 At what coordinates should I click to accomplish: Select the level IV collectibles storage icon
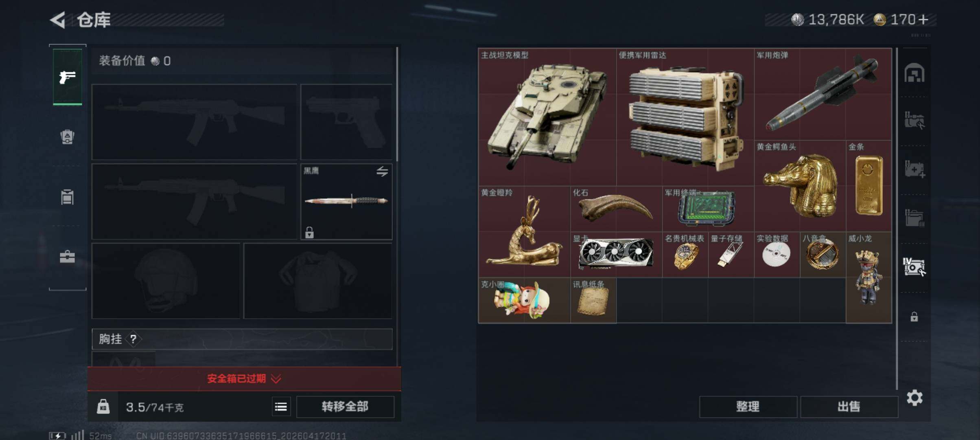914,267
